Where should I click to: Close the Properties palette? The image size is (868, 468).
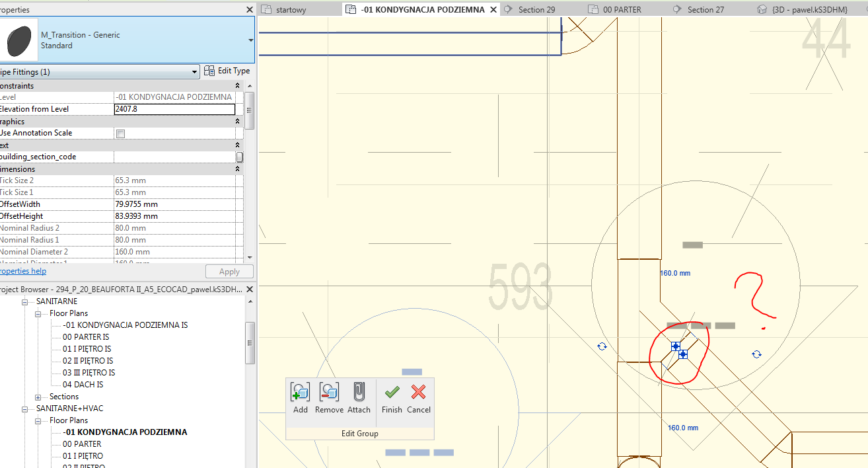click(x=249, y=10)
